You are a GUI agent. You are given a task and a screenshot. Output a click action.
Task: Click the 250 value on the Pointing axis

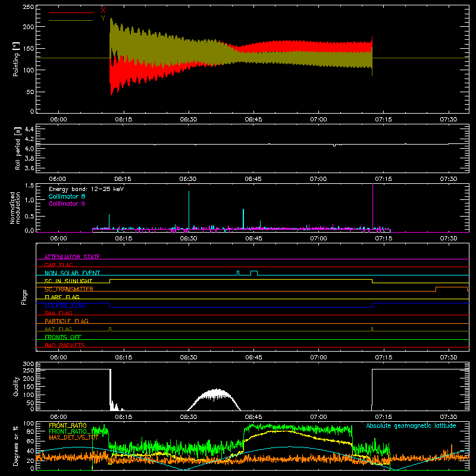point(29,7)
